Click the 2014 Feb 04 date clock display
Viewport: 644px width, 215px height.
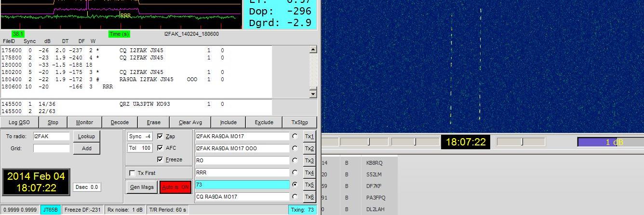pyautogui.click(x=36, y=182)
